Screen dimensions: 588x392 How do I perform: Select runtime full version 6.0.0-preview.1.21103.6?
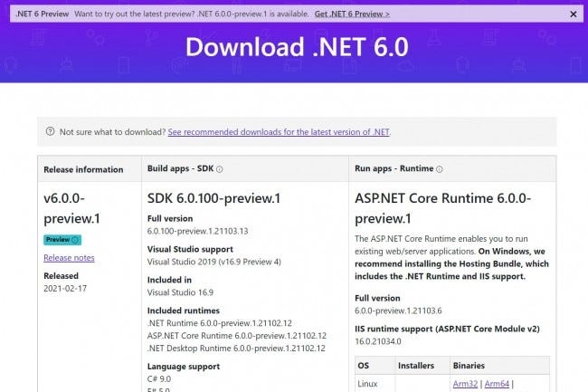click(398, 311)
